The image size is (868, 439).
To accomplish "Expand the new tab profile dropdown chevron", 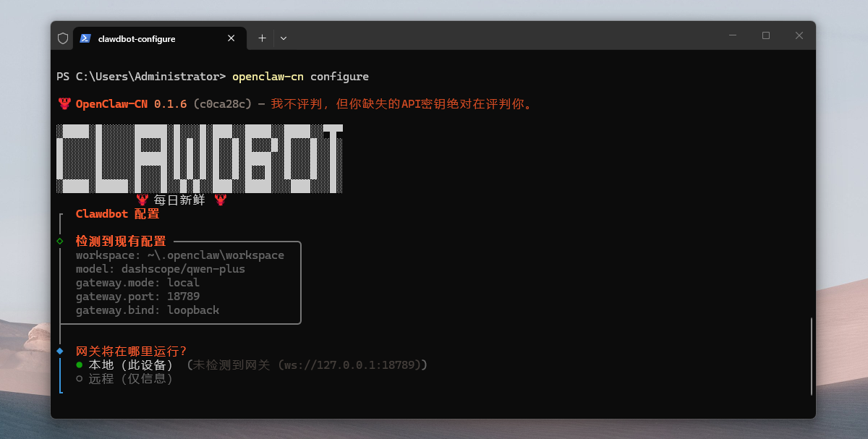I will (284, 38).
